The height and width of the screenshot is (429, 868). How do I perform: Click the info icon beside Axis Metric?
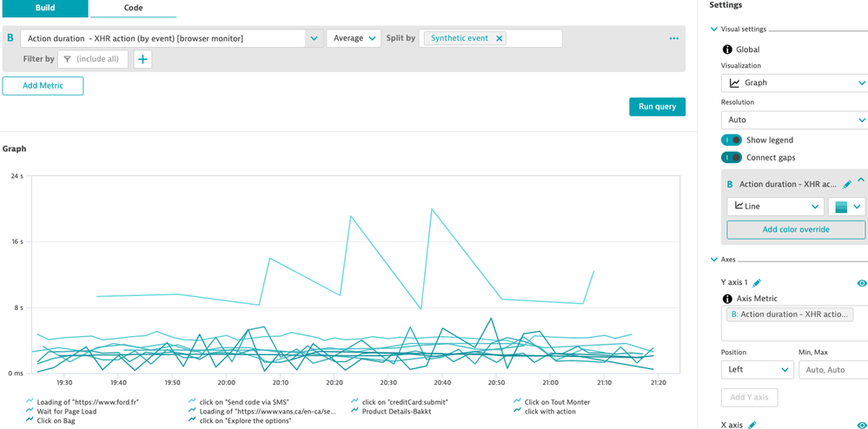(x=727, y=299)
